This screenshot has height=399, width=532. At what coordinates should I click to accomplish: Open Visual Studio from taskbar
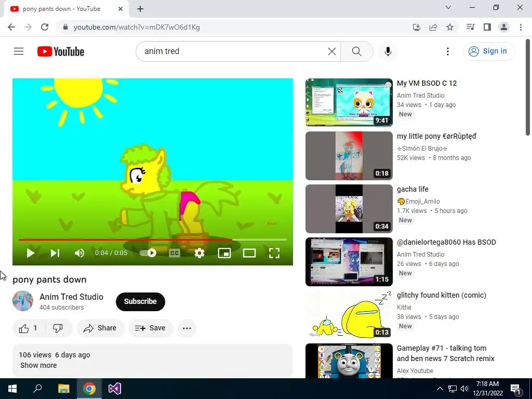115,389
